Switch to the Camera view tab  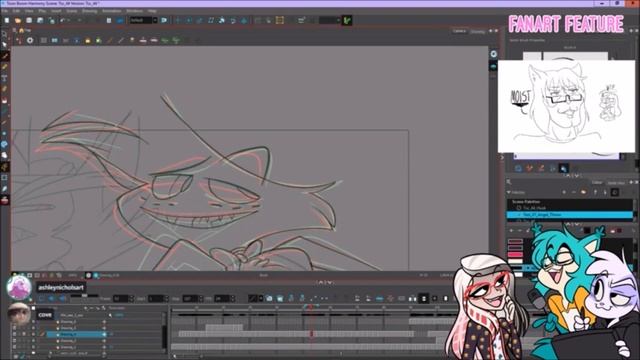click(459, 31)
